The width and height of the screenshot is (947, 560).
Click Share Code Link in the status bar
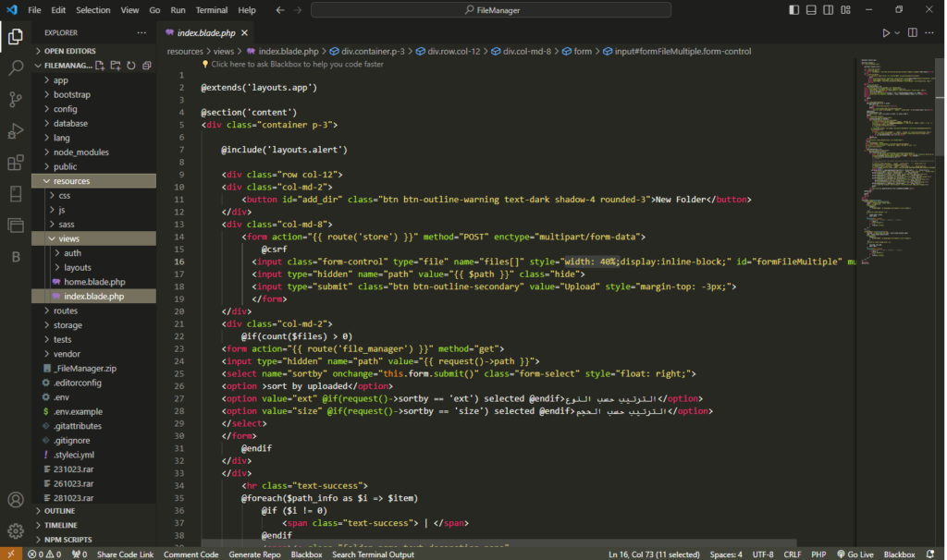125,554
